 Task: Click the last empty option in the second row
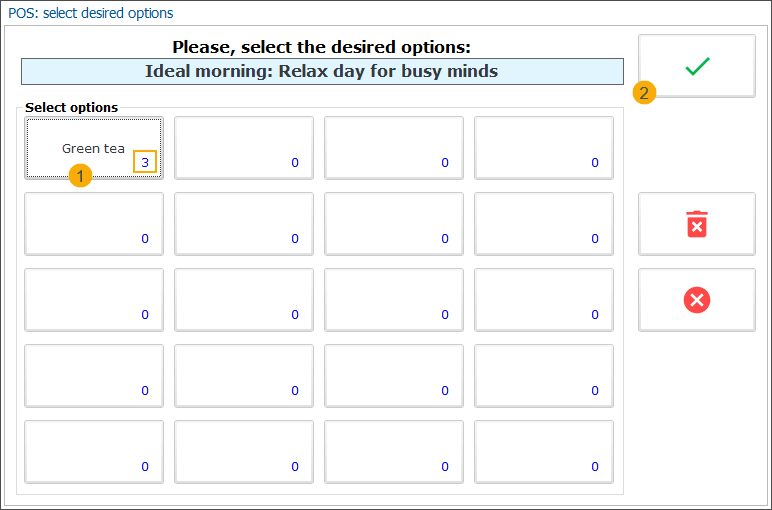544,224
